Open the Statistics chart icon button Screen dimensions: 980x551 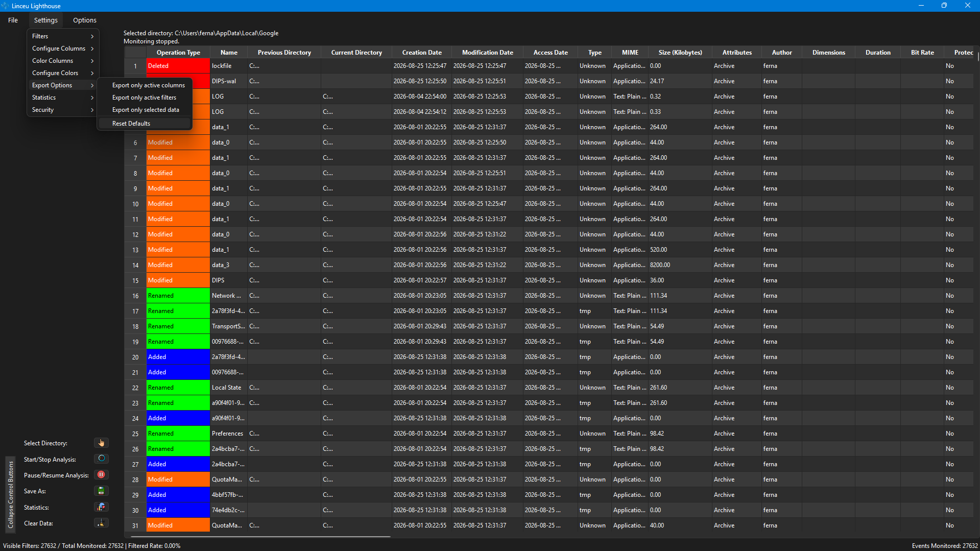tap(101, 507)
